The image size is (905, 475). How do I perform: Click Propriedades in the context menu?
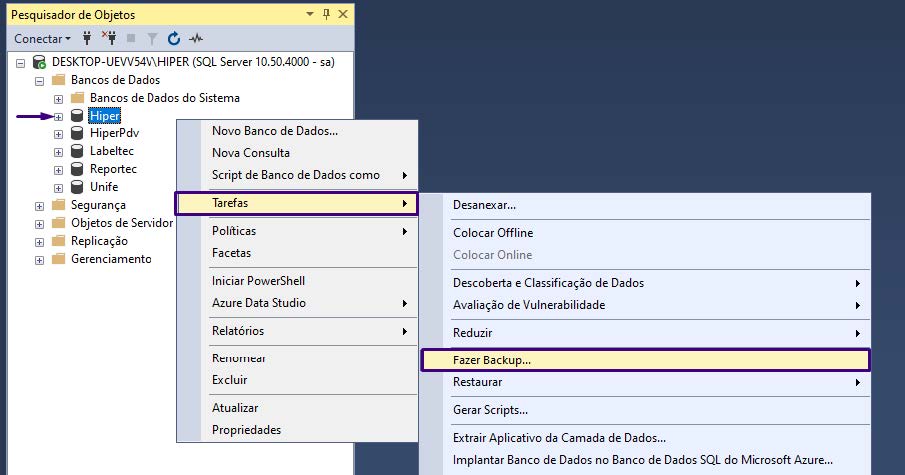(x=246, y=430)
